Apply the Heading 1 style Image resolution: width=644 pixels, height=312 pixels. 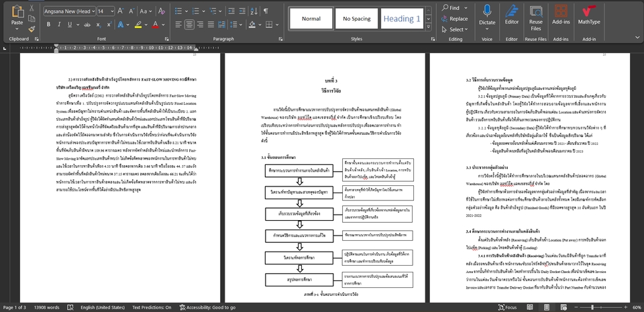pyautogui.click(x=402, y=19)
